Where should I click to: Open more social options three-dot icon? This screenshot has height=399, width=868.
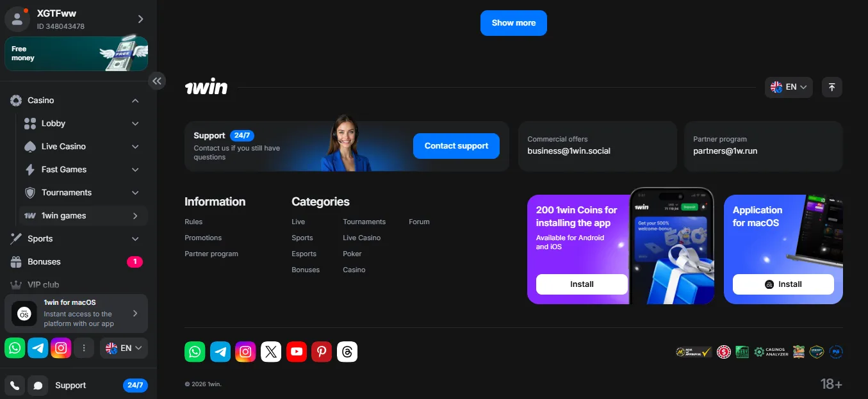pos(84,348)
